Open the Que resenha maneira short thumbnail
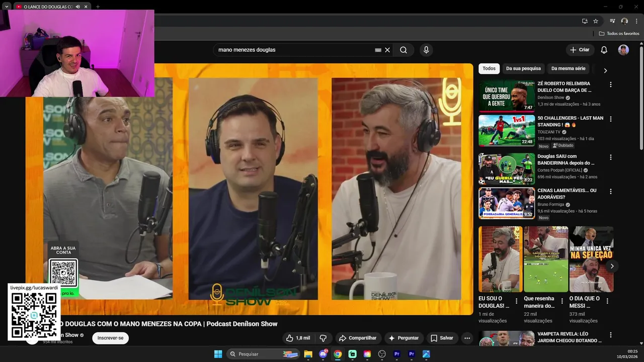 click(546, 259)
